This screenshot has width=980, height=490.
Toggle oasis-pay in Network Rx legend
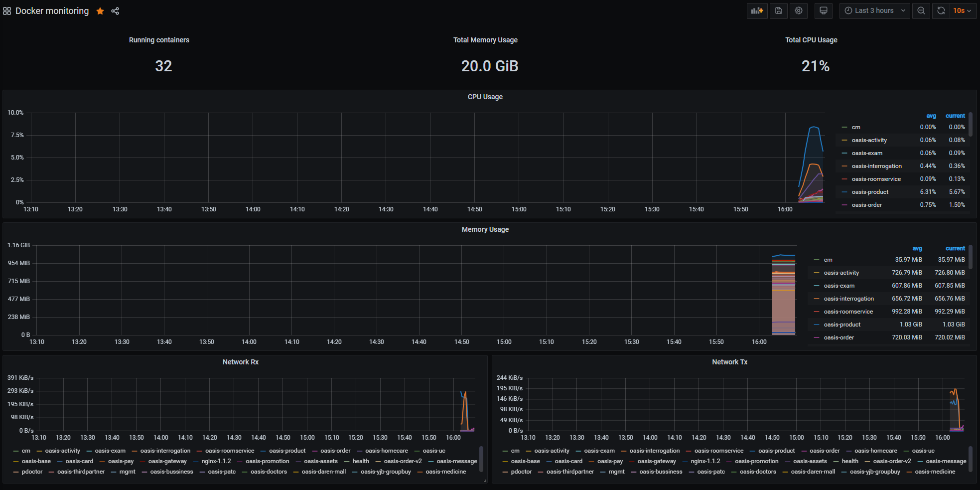pyautogui.click(x=121, y=461)
